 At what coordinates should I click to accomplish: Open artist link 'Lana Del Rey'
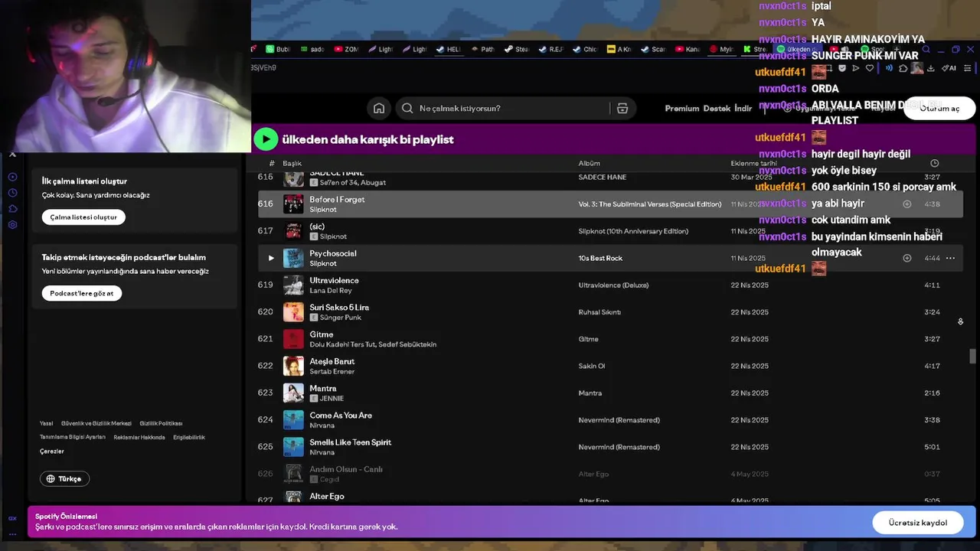click(331, 291)
